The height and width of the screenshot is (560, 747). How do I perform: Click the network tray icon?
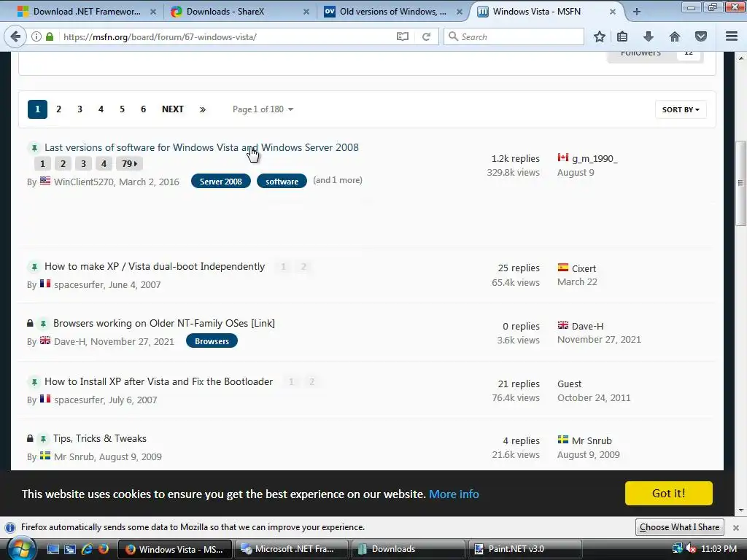coord(677,549)
